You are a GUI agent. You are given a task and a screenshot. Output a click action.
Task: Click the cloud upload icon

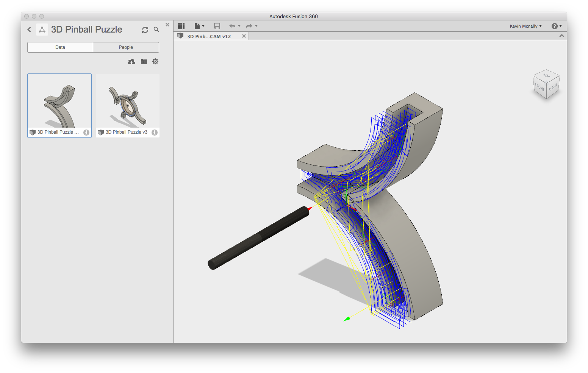point(131,61)
